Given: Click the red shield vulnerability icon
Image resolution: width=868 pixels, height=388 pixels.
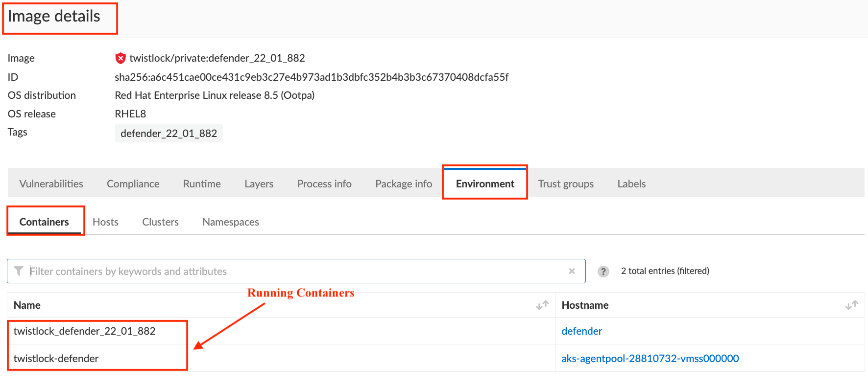Looking at the screenshot, I should tap(121, 58).
